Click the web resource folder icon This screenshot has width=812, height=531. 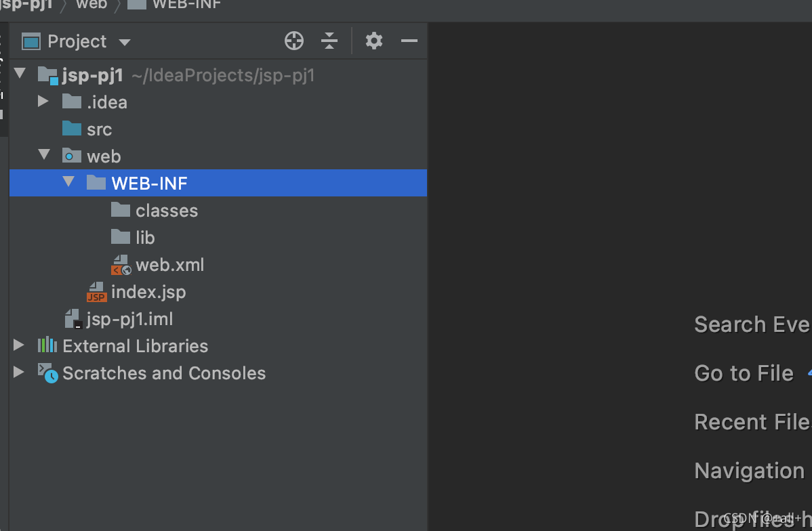[x=71, y=155]
